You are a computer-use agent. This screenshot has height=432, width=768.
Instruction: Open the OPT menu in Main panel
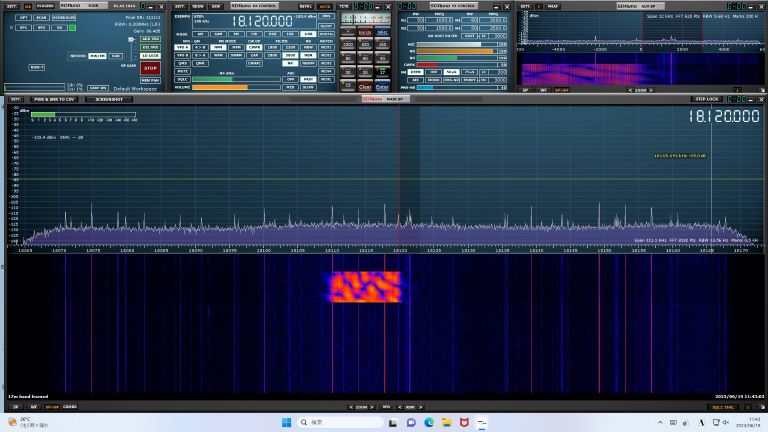(x=24, y=18)
